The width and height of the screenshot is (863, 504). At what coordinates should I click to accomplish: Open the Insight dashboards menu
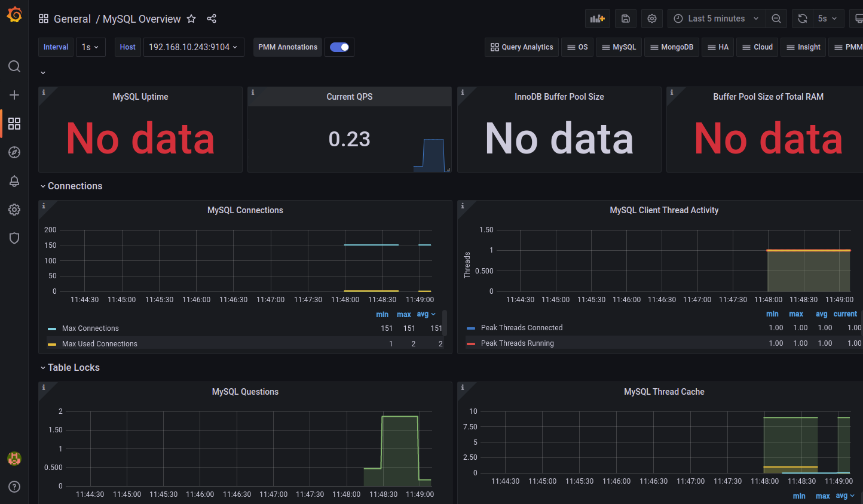pyautogui.click(x=803, y=47)
